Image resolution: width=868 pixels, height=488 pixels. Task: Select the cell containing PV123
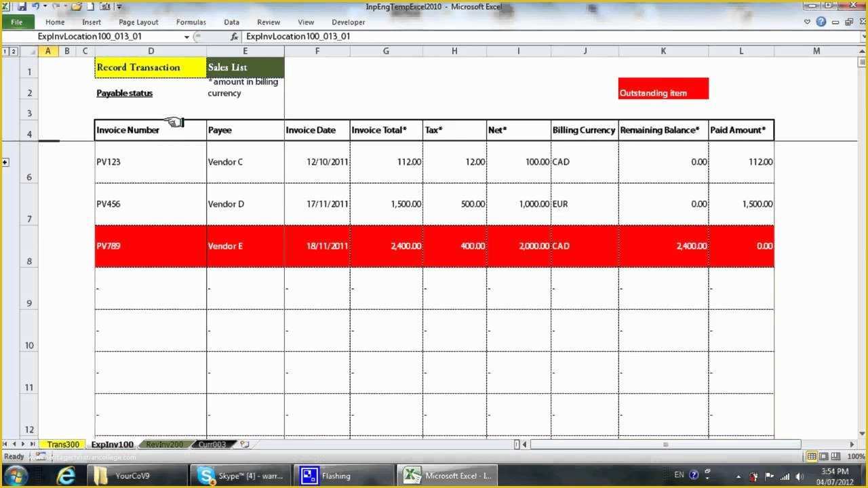151,163
